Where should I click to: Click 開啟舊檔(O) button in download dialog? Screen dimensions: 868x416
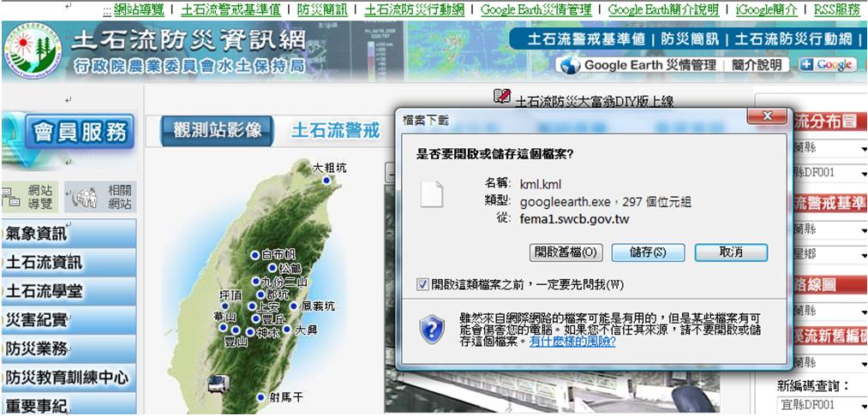click(x=566, y=253)
